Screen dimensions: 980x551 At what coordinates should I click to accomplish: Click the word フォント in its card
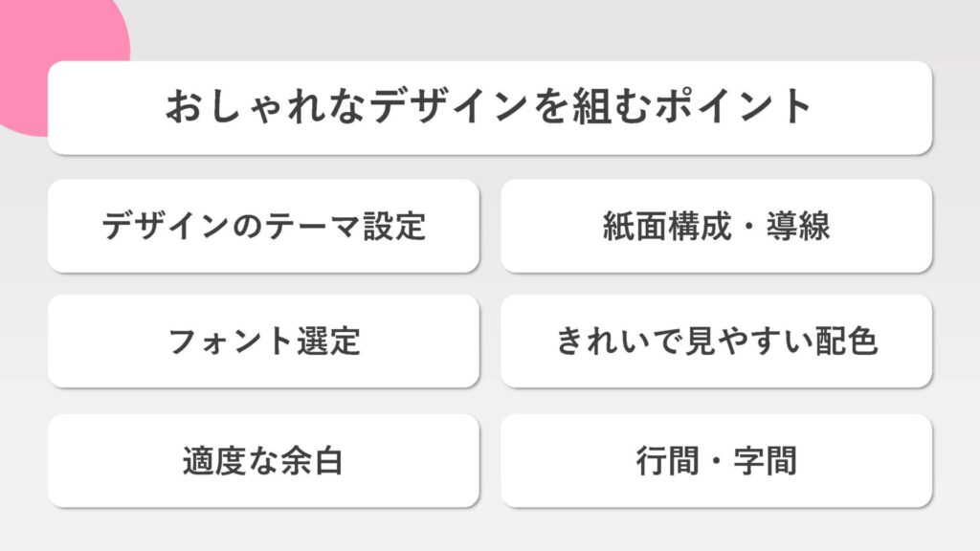(x=230, y=342)
